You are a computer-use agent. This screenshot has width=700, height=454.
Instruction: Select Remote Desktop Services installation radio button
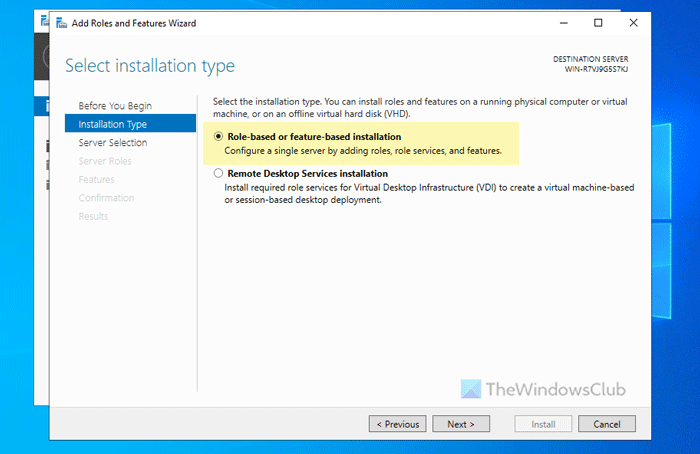(218, 173)
